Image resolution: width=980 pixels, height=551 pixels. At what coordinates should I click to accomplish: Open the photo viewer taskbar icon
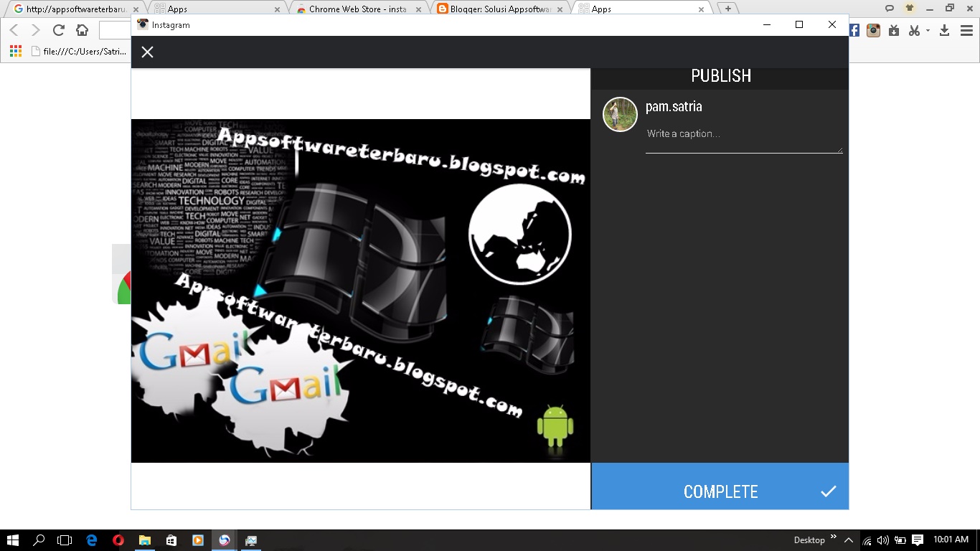251,540
